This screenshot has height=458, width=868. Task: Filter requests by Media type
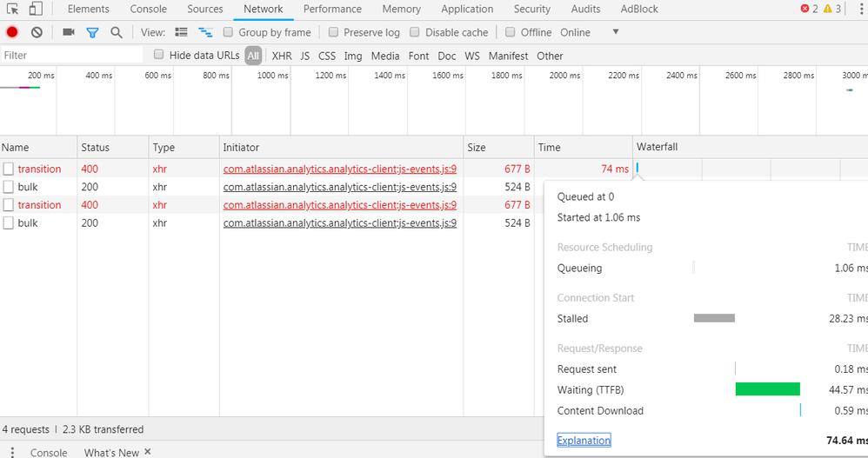coord(385,56)
